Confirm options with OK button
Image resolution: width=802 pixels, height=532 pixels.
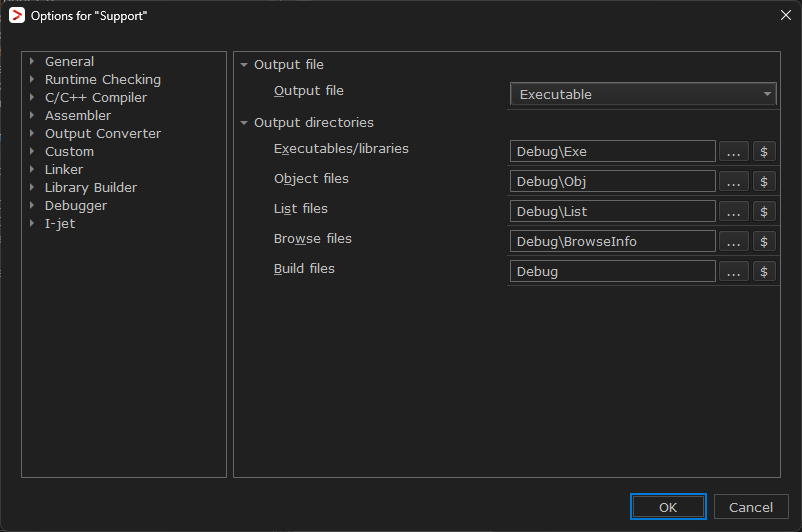pyautogui.click(x=668, y=507)
